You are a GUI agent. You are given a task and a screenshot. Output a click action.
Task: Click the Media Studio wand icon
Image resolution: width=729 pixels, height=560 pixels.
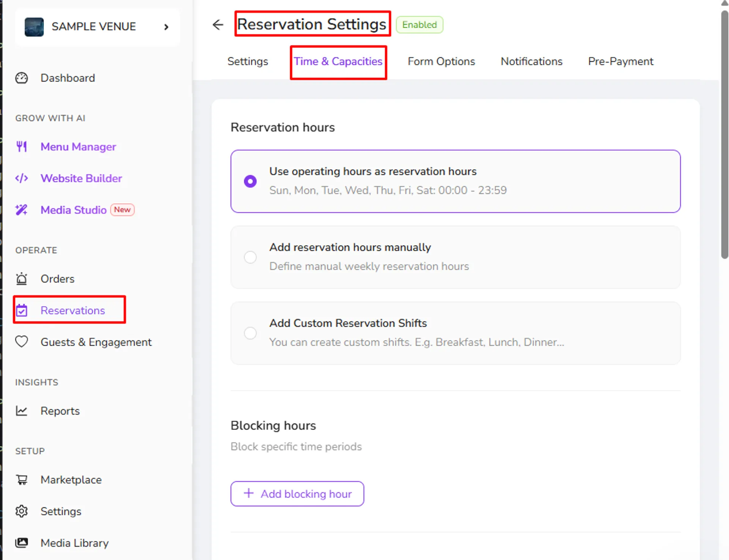point(22,210)
